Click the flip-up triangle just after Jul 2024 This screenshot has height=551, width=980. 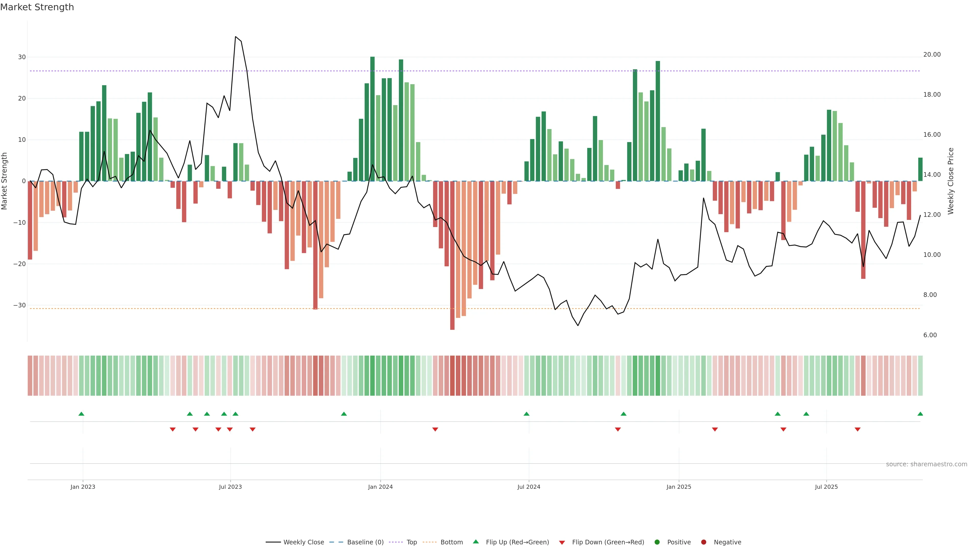[526, 414]
